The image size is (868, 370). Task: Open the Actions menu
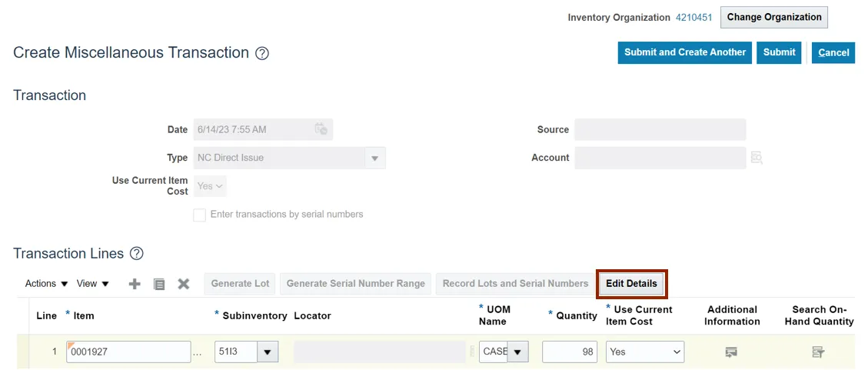(x=47, y=284)
